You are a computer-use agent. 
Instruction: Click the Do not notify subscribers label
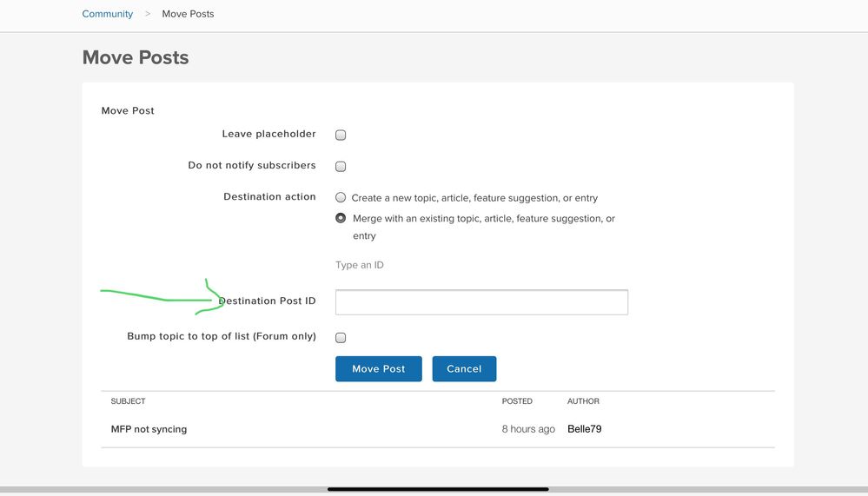252,166
